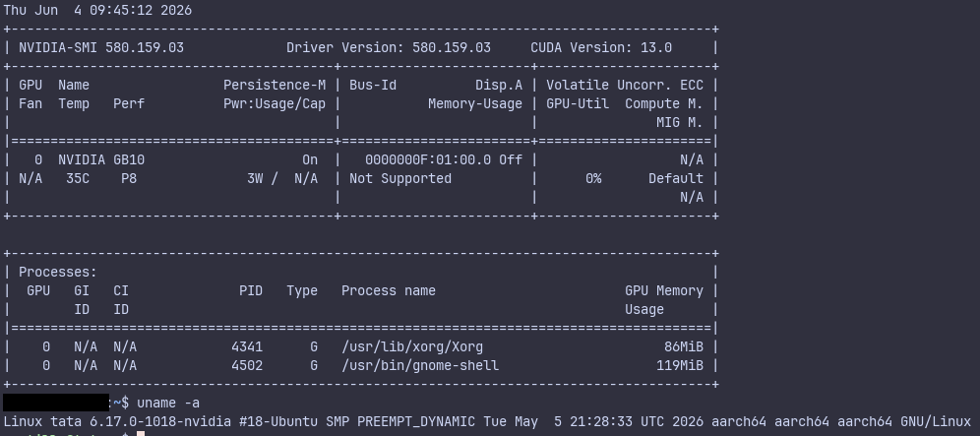Click the Processes: section label
The image size is (980, 436).
[58, 272]
